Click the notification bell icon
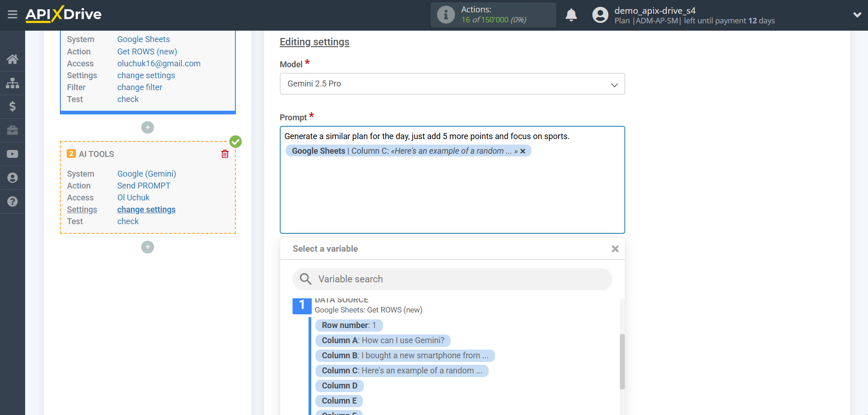The width and height of the screenshot is (868, 415). tap(571, 15)
